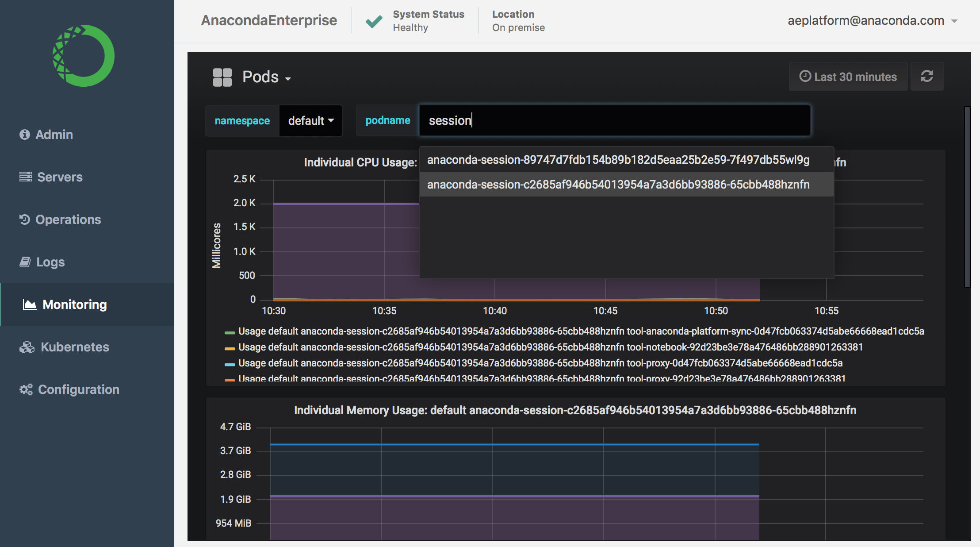The height and width of the screenshot is (547, 980).
Task: Click the Anaconda logo in sidebar
Action: click(x=84, y=56)
